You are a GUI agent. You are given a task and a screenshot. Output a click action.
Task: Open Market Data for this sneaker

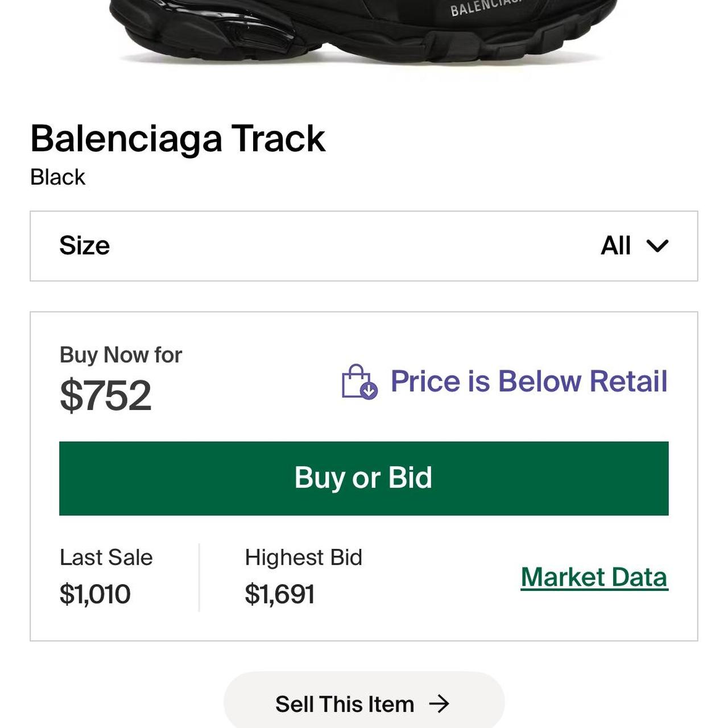[594, 577]
